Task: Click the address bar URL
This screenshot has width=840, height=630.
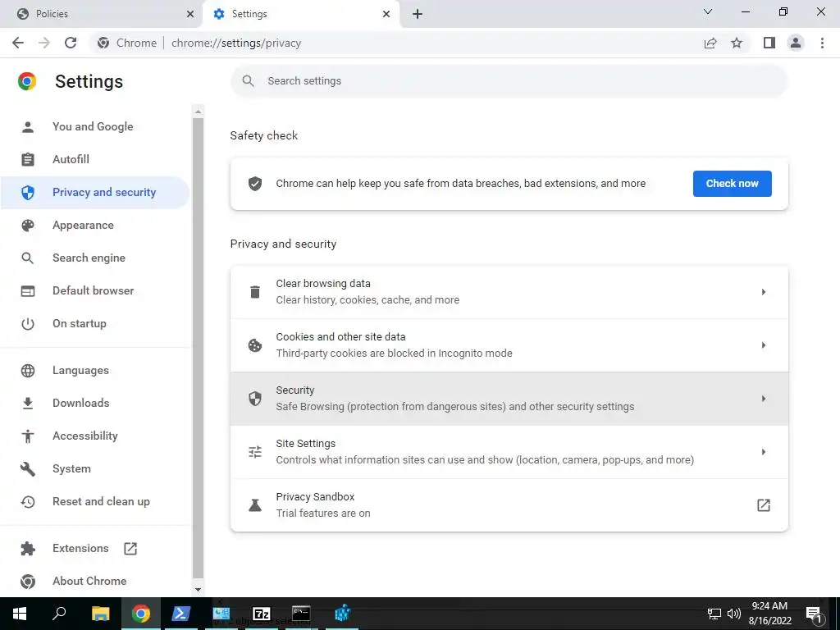Action: click(x=236, y=43)
